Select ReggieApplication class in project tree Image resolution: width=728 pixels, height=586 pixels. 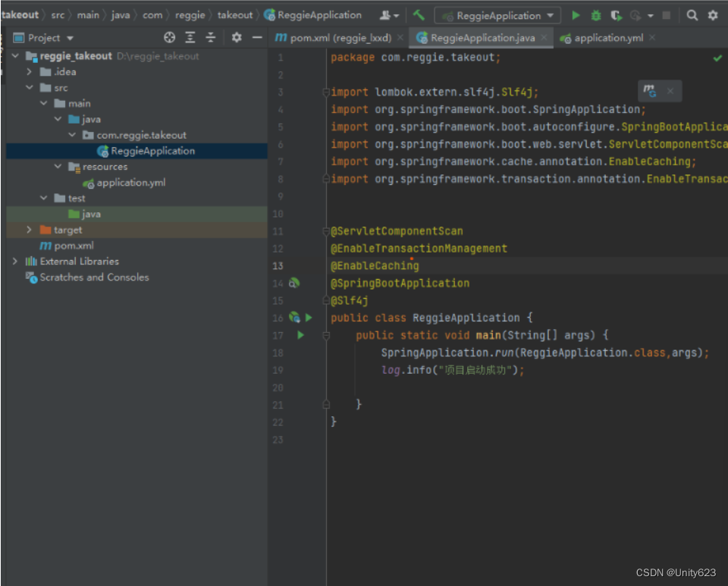coord(136,151)
